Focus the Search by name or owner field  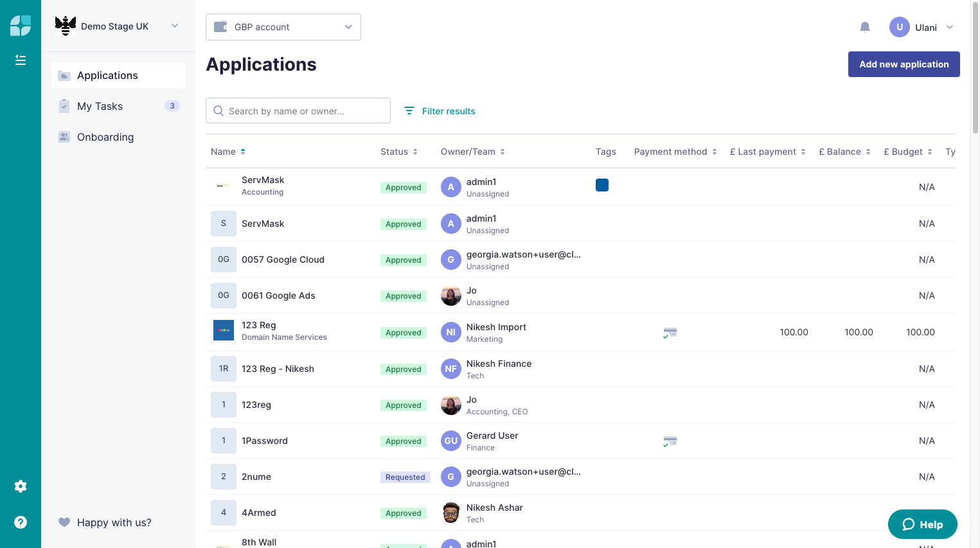point(298,110)
